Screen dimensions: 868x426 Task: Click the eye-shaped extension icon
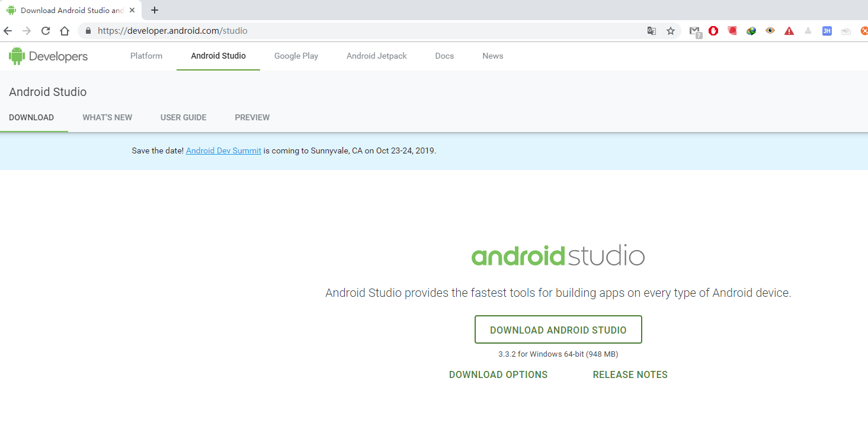click(770, 31)
